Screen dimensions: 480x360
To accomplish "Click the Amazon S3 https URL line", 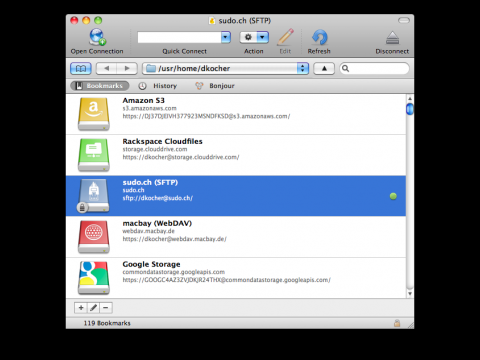I will 206,116.
